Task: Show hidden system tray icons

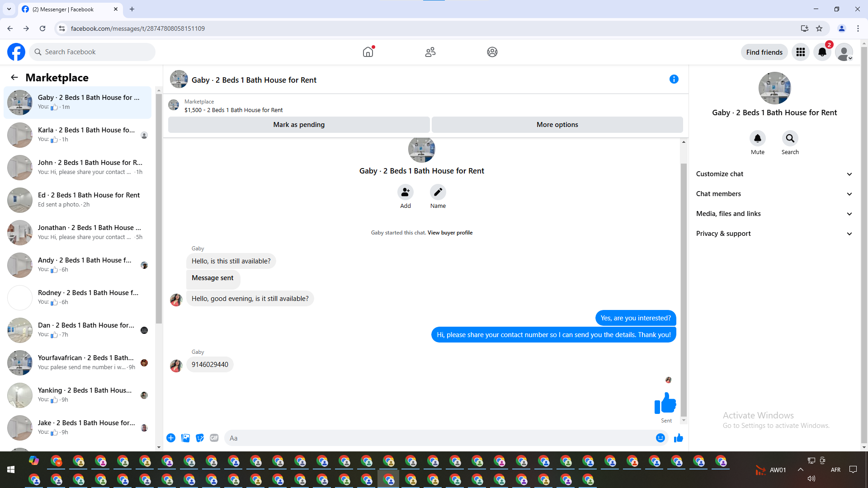Action: (801, 469)
